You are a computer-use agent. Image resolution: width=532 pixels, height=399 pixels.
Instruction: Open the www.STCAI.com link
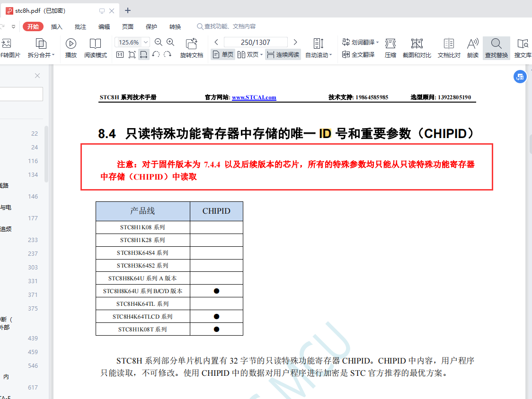point(254,97)
